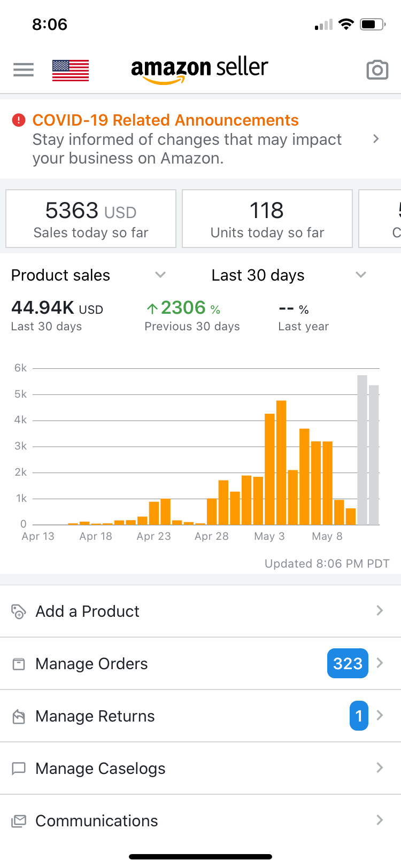
Task: Tap the Manage Orders box icon
Action: (19, 664)
